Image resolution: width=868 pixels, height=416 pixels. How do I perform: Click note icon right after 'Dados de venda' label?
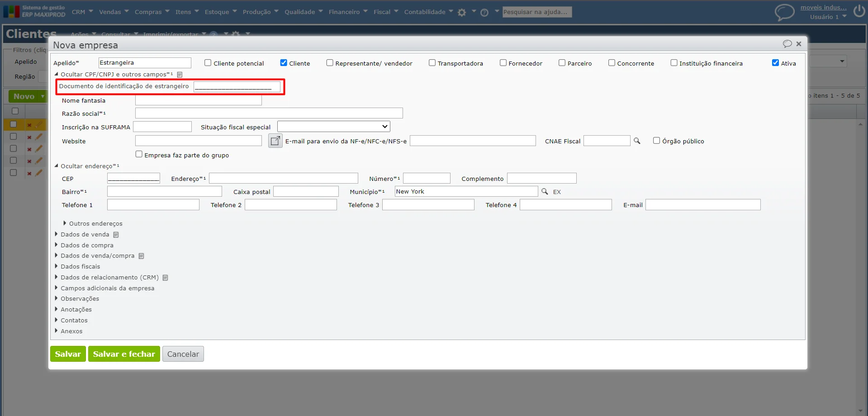coord(116,235)
